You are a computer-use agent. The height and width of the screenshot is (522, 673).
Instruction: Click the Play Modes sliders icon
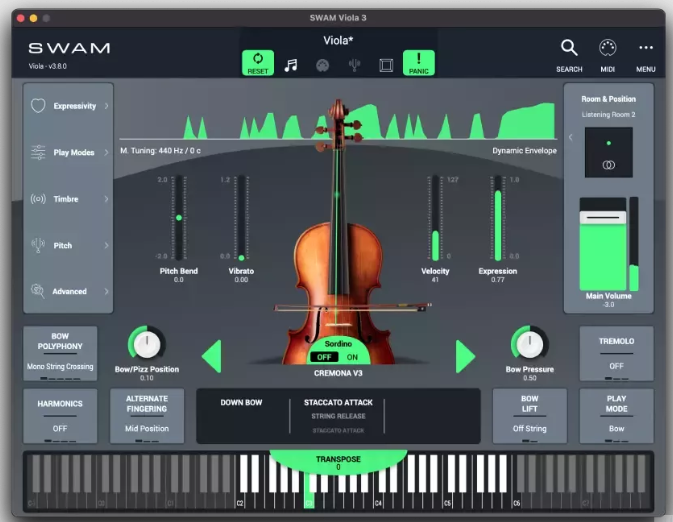38,152
